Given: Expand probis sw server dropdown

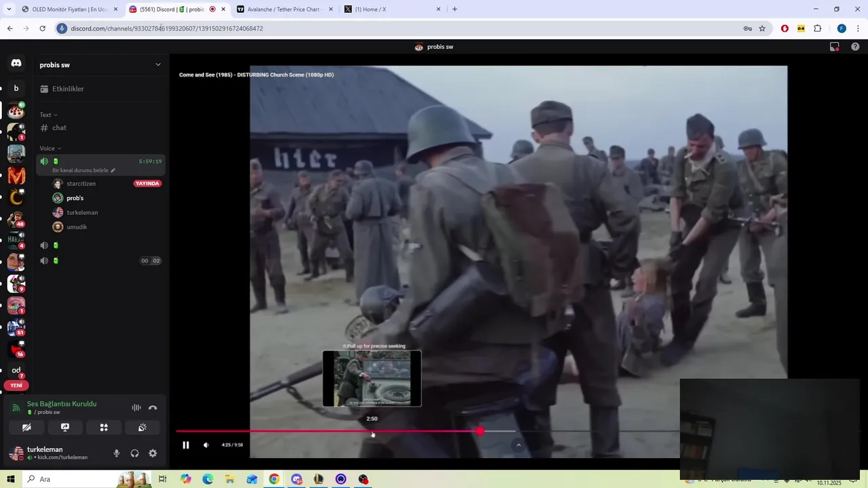Looking at the screenshot, I should coord(158,65).
